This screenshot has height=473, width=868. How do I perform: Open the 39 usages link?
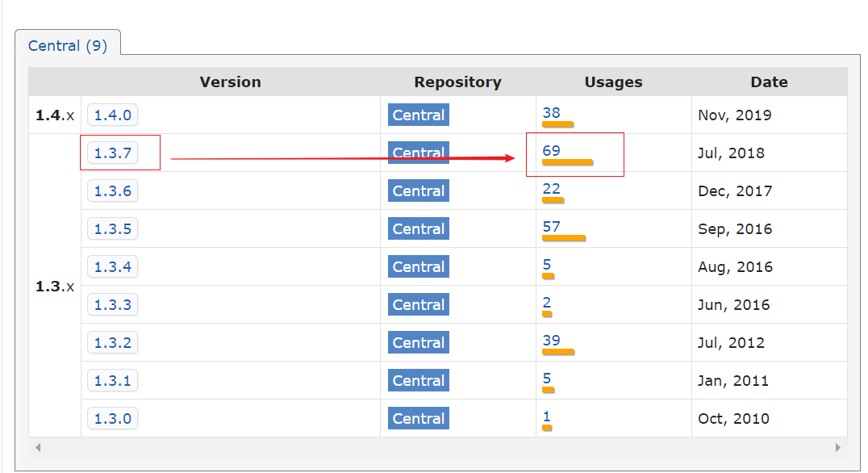click(551, 340)
